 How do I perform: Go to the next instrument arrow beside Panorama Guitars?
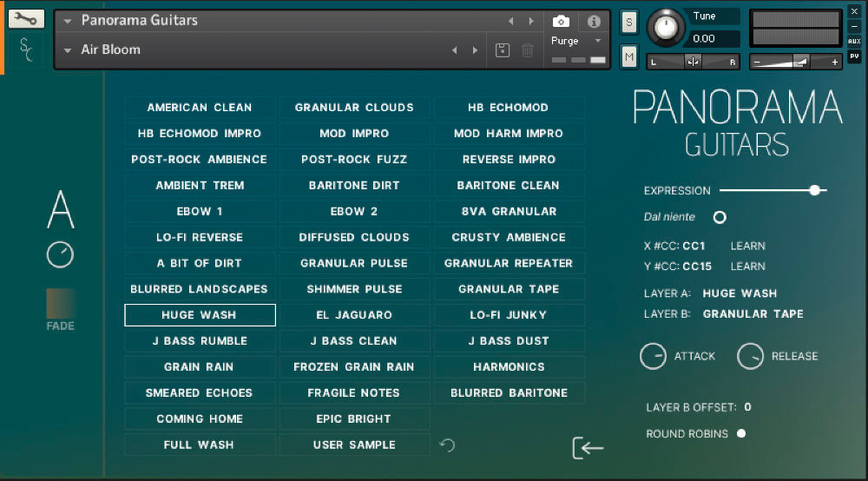click(531, 21)
